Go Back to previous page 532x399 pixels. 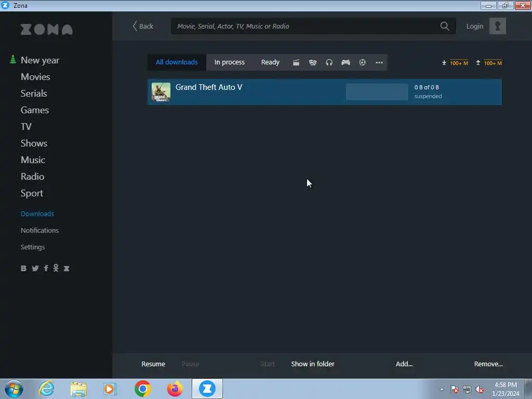coord(143,26)
